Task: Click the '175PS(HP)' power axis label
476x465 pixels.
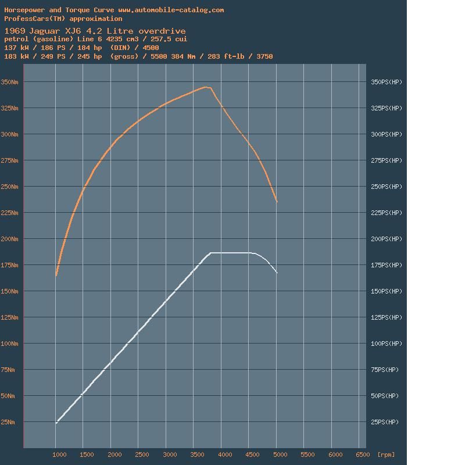Action: pyautogui.click(x=386, y=265)
